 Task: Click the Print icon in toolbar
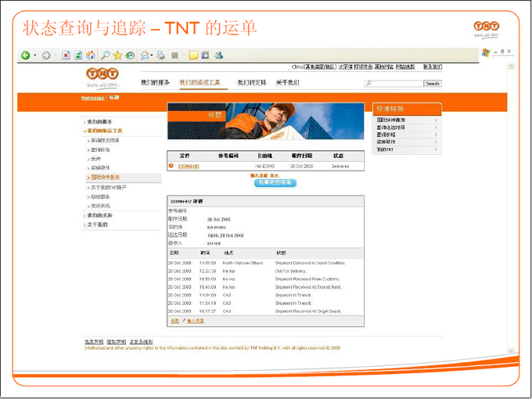(161, 56)
